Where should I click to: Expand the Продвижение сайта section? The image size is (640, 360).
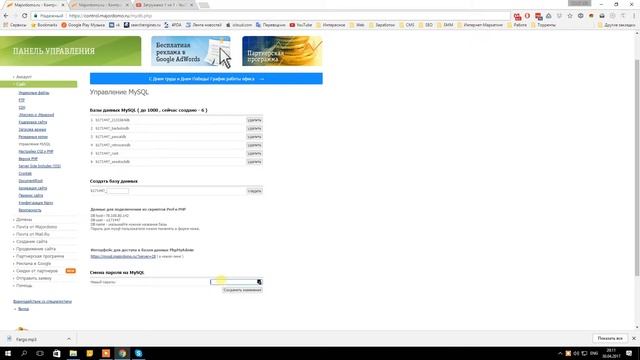coord(36,249)
